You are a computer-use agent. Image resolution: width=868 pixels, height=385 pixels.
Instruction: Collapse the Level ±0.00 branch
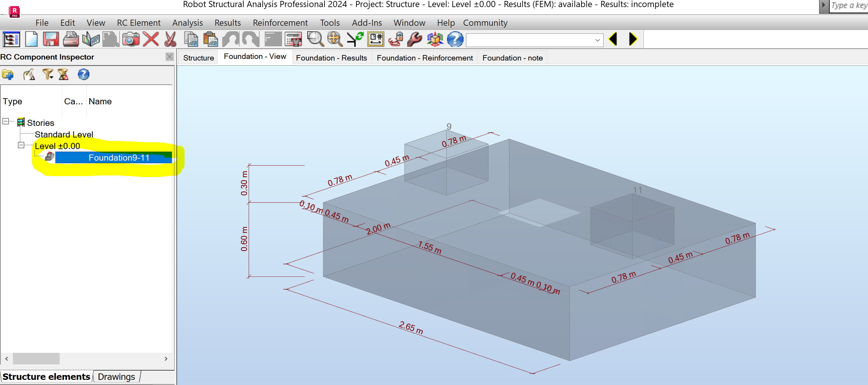pyautogui.click(x=21, y=145)
